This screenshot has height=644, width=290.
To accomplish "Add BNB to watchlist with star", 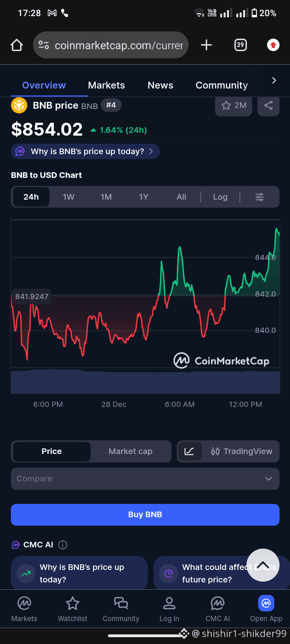I will pos(234,106).
